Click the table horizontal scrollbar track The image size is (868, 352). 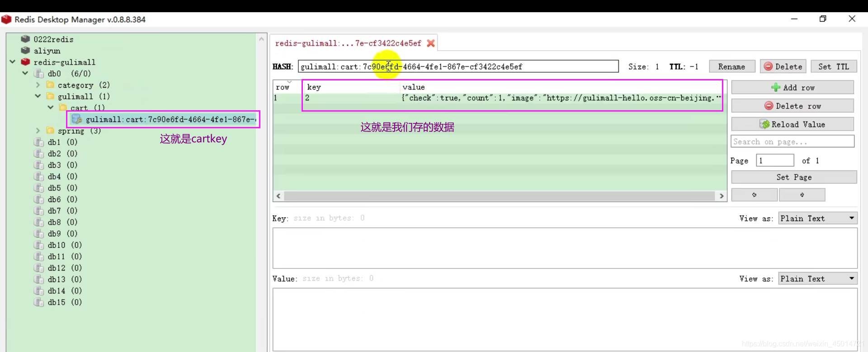500,196
